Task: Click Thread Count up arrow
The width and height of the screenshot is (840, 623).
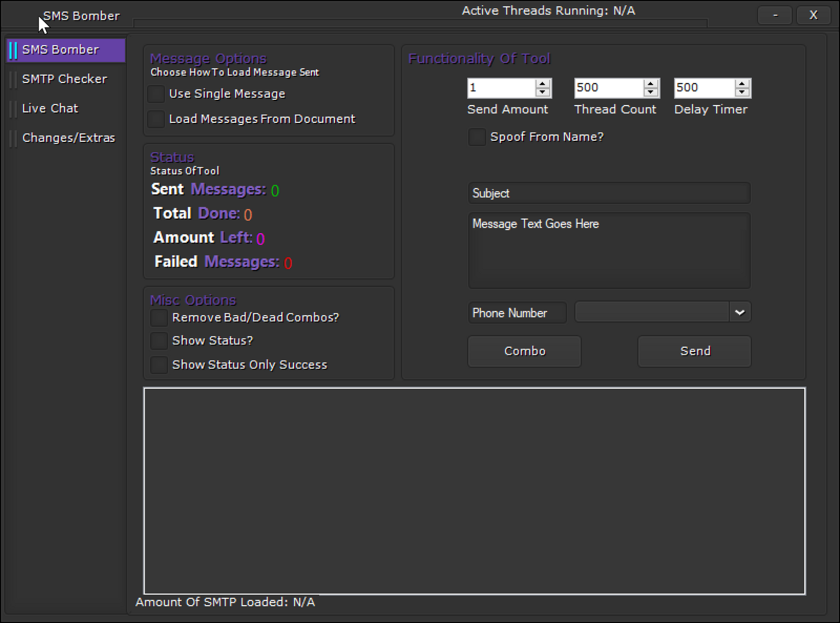Action: coord(650,84)
